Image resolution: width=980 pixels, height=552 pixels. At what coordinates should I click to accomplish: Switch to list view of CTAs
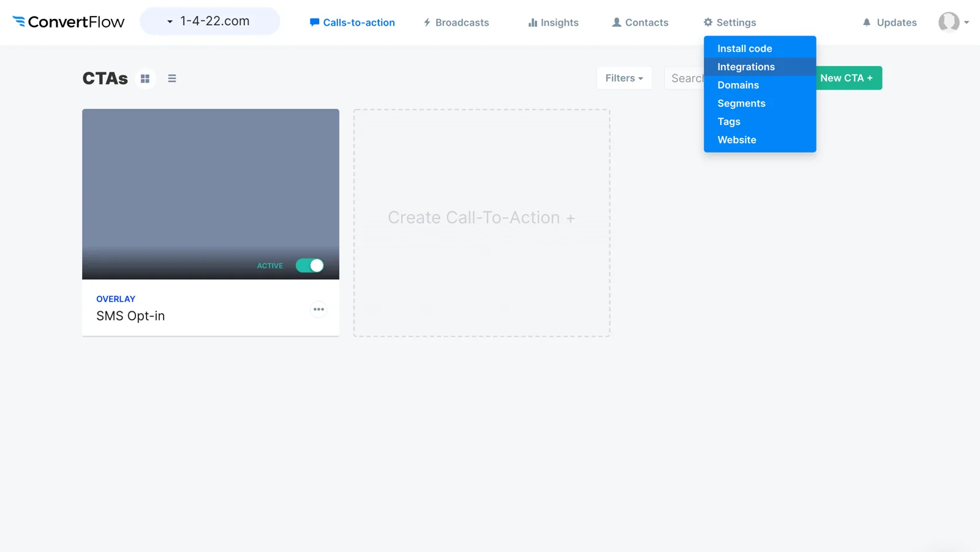[x=172, y=78]
